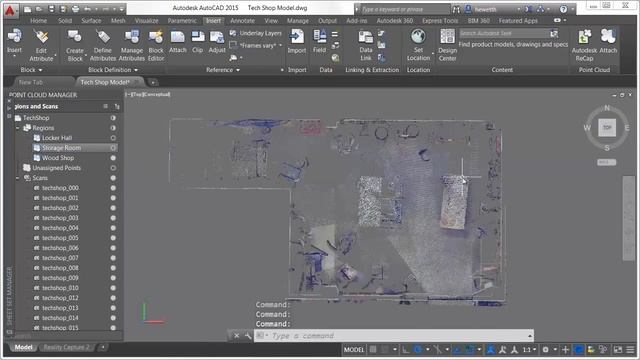Toggle visibility of techshop_010 scan
The image size is (640, 360).
click(x=113, y=288)
